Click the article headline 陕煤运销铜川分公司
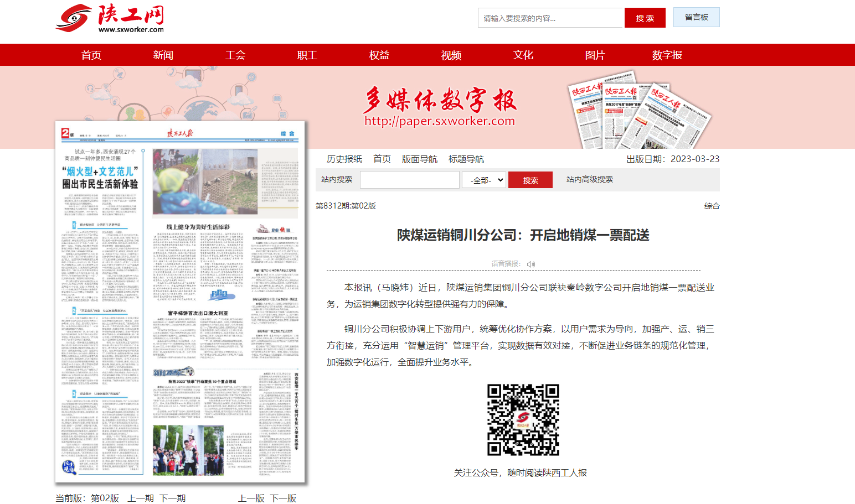855x504 pixels. [x=523, y=235]
